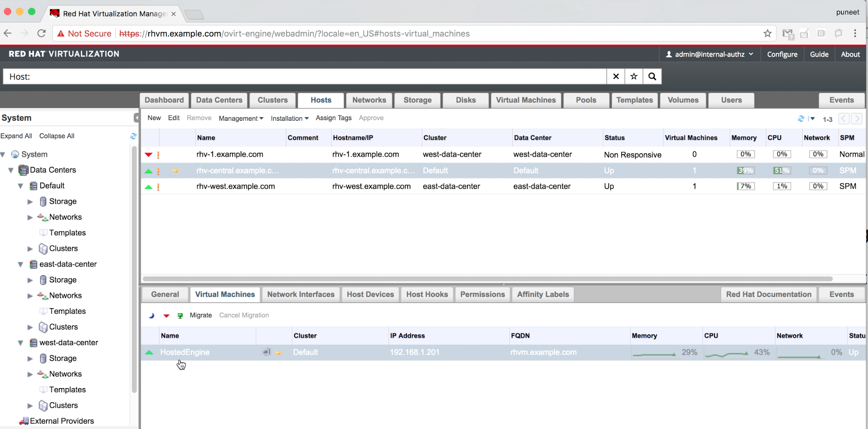The width and height of the screenshot is (868, 429).
Task: Bookmark page with browser star icon
Action: click(x=767, y=34)
